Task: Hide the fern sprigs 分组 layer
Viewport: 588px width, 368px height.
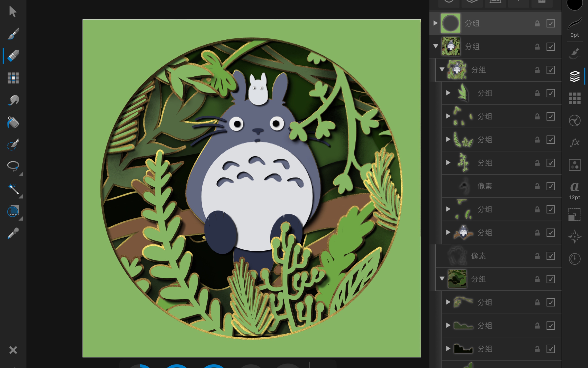Action: (x=551, y=140)
